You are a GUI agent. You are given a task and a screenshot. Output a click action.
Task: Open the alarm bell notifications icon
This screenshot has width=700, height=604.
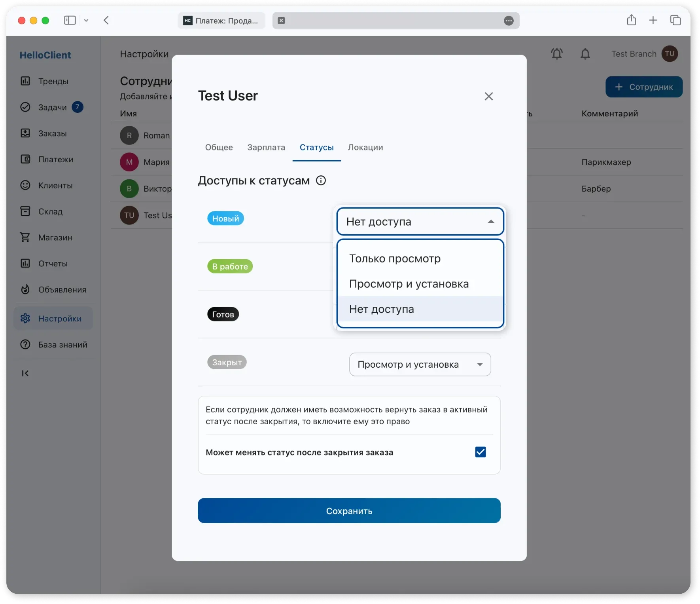tap(556, 54)
